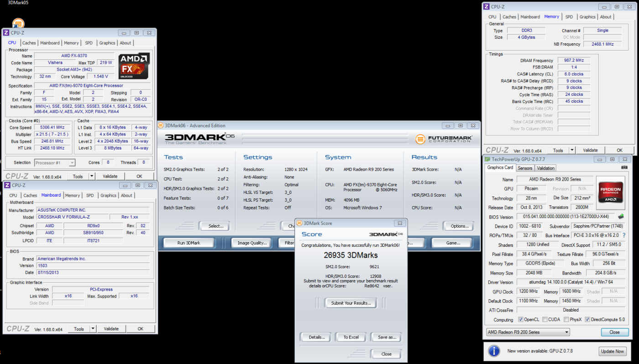Click Save as in the score dialog
639x364 pixels.
click(x=387, y=337)
